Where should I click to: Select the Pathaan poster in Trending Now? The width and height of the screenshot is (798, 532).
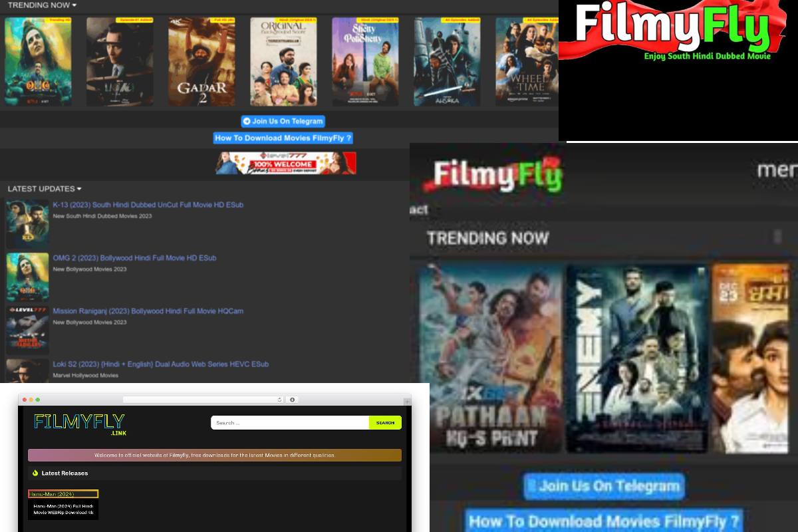pyautogui.click(x=490, y=358)
